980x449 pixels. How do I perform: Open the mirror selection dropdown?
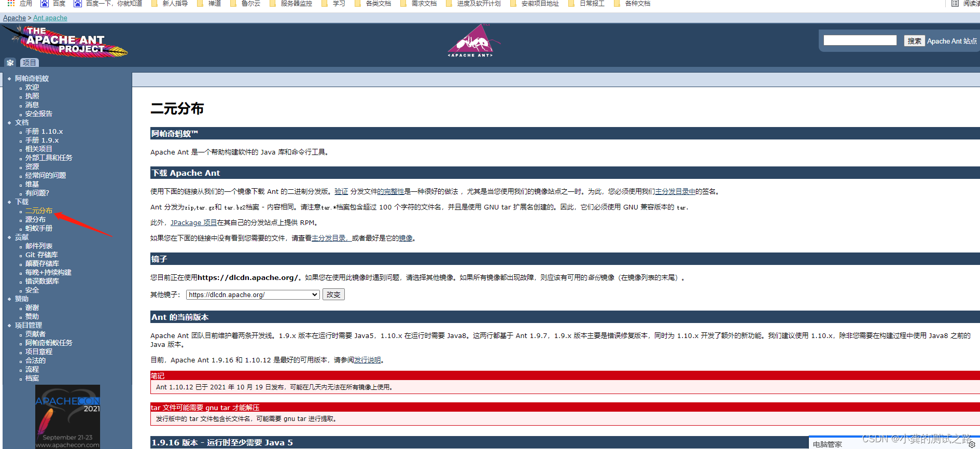point(253,294)
